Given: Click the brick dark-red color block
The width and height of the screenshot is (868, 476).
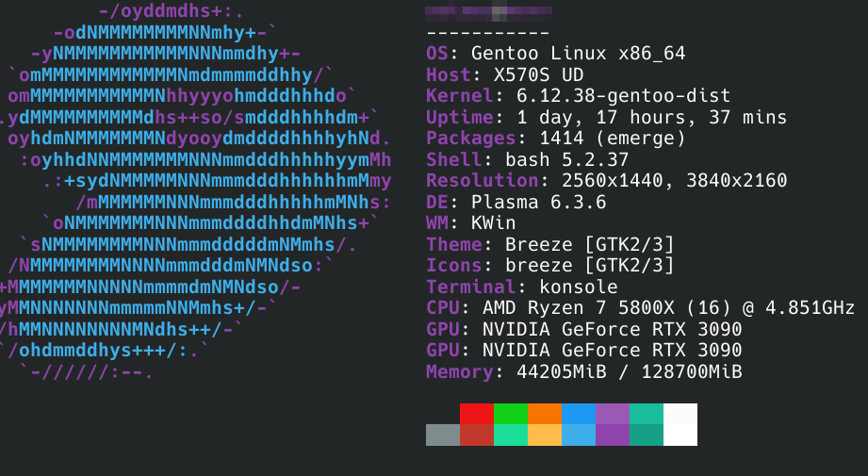Looking at the screenshot, I should 477,435.
